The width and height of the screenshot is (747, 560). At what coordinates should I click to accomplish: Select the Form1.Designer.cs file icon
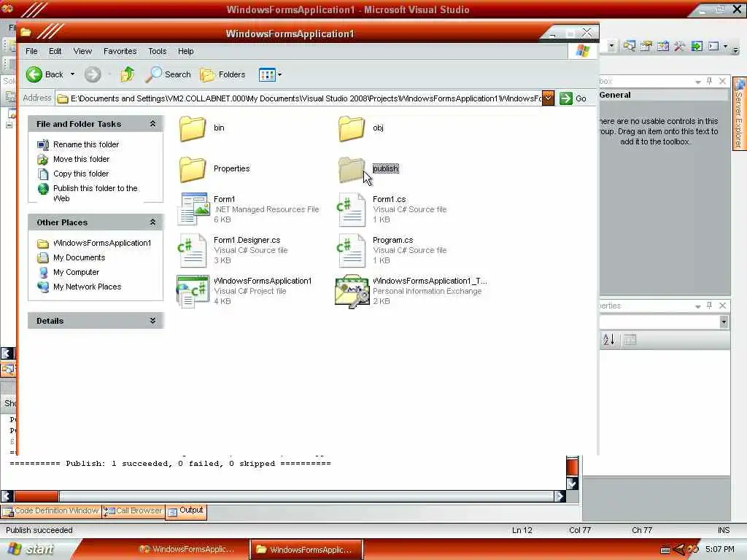[192, 249]
